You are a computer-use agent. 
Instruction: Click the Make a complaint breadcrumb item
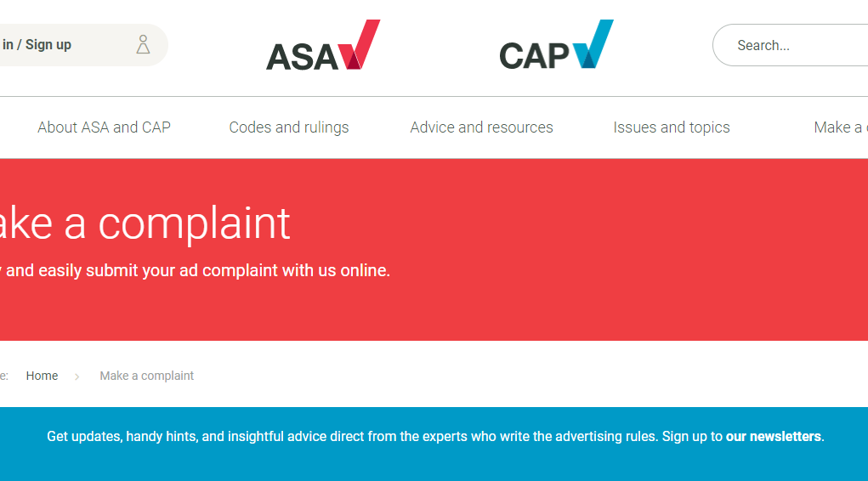(146, 376)
